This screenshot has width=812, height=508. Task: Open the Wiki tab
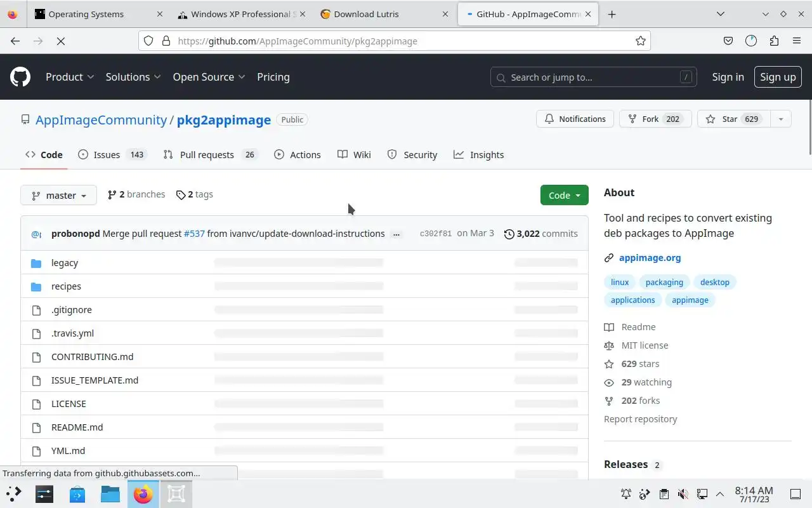pos(354,155)
